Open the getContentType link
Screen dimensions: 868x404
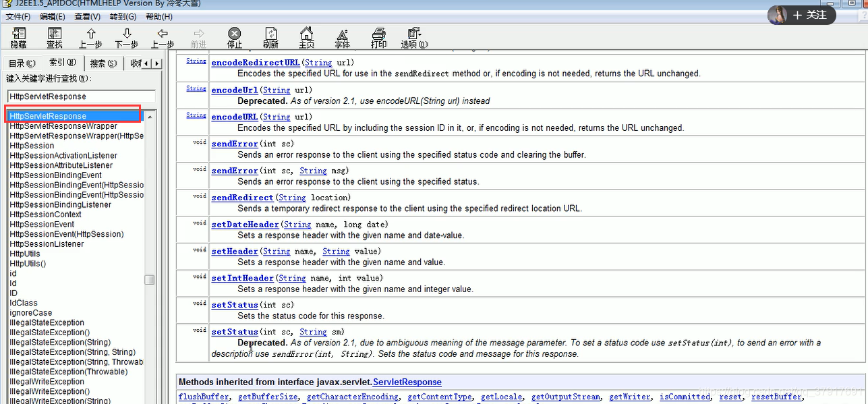(x=440, y=397)
